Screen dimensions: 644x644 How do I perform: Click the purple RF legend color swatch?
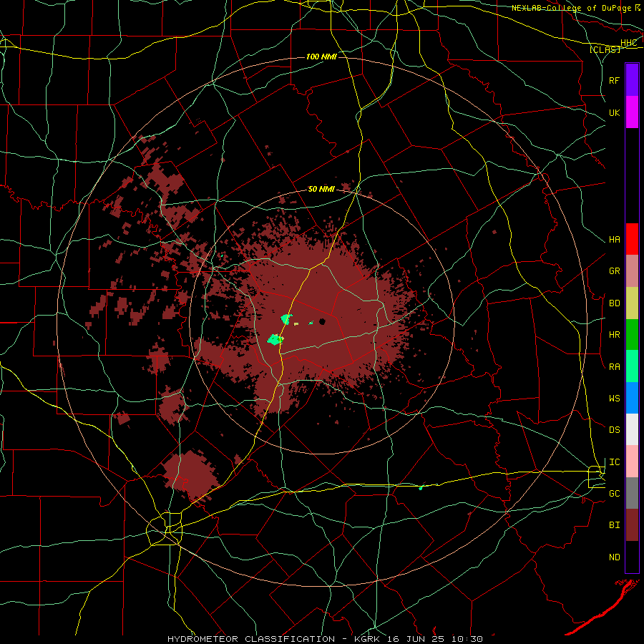[632, 80]
